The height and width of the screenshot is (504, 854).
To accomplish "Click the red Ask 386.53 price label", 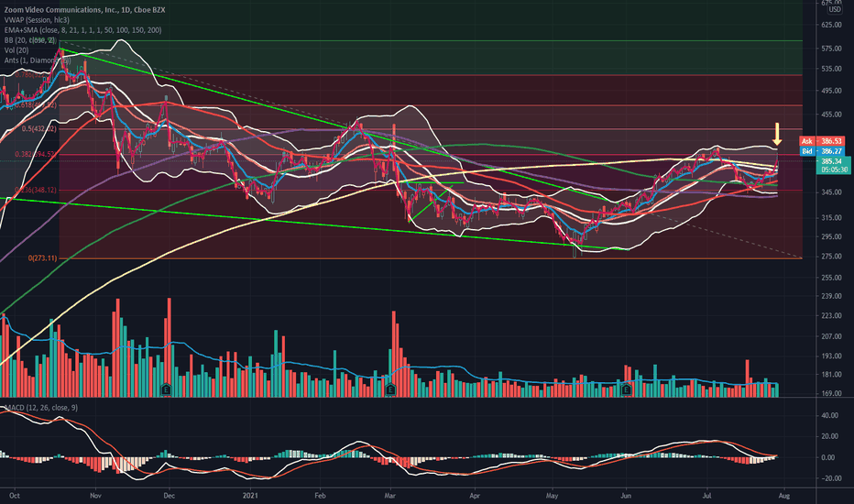I will click(822, 141).
